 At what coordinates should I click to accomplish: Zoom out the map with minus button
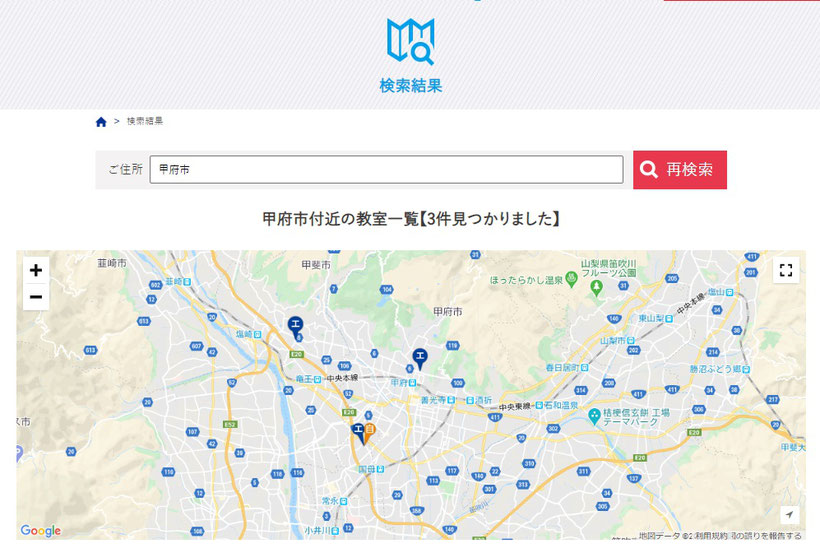click(36, 297)
